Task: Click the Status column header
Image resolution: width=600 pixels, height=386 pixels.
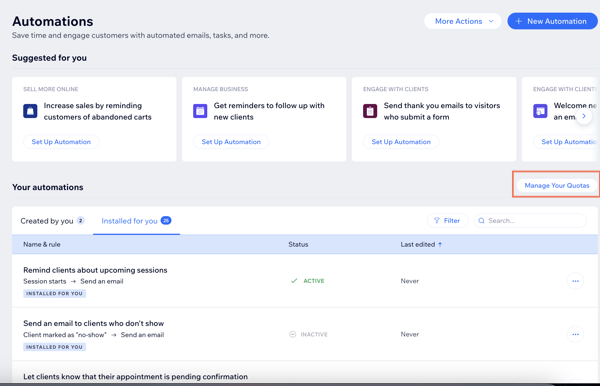Action: click(x=298, y=244)
